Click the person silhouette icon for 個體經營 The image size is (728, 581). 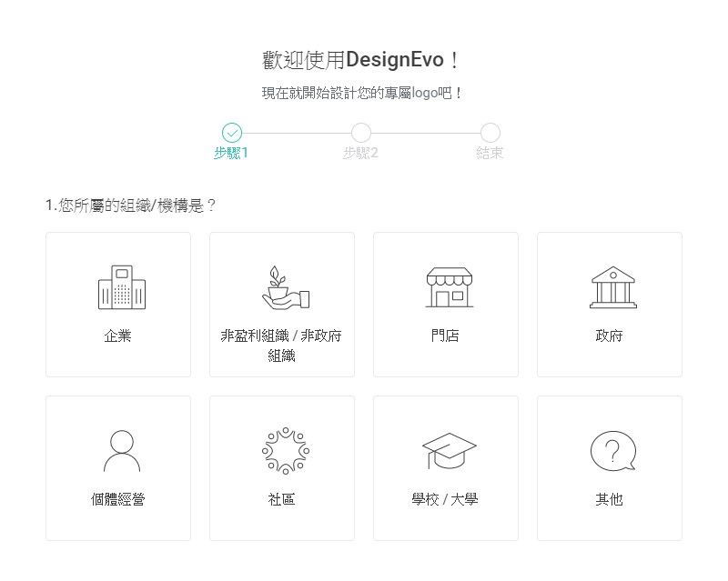pyautogui.click(x=122, y=451)
